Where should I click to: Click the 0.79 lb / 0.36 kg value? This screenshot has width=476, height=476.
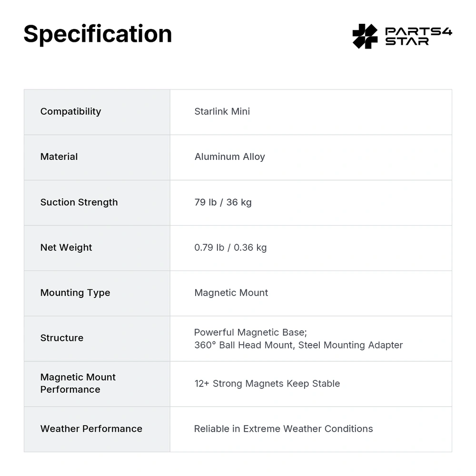pos(230,248)
